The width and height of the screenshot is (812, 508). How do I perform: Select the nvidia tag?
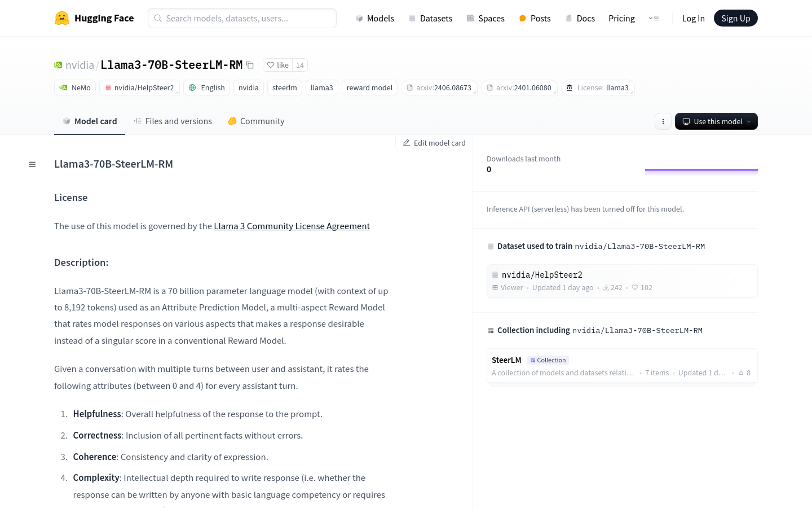(248, 87)
